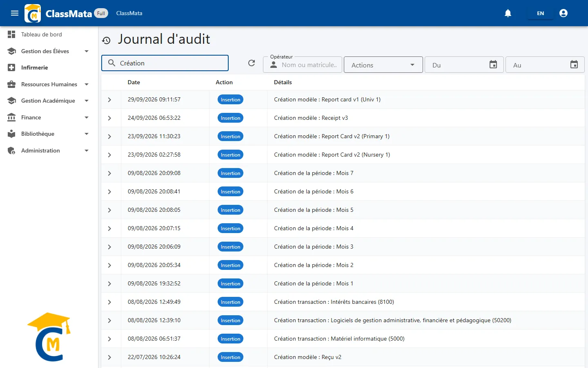Go to Tableau de bord
Viewport: 588px width, 368px height.
(x=42, y=34)
